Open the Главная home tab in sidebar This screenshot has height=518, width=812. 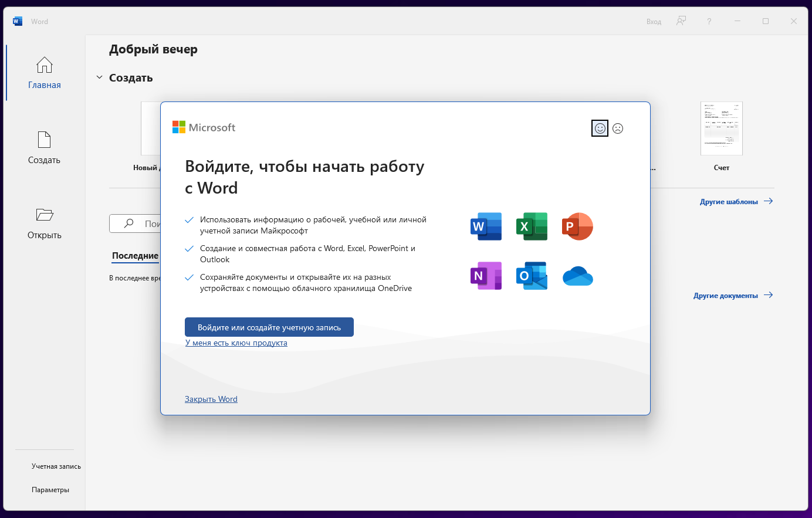point(45,73)
